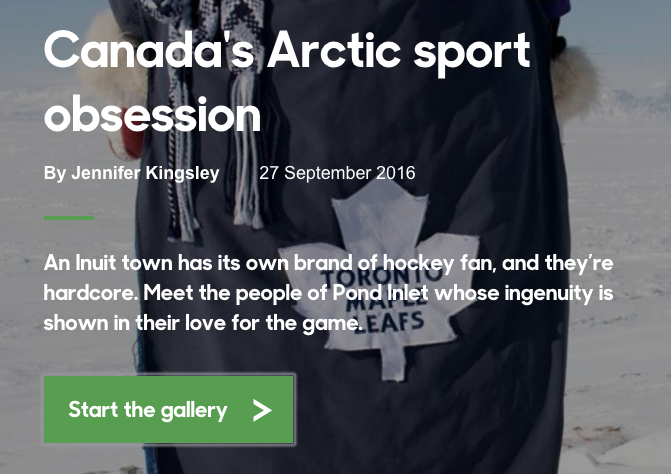Viewport: 671px width, 474px height.
Task: Click the green divider line under the byline
Action: point(68,217)
